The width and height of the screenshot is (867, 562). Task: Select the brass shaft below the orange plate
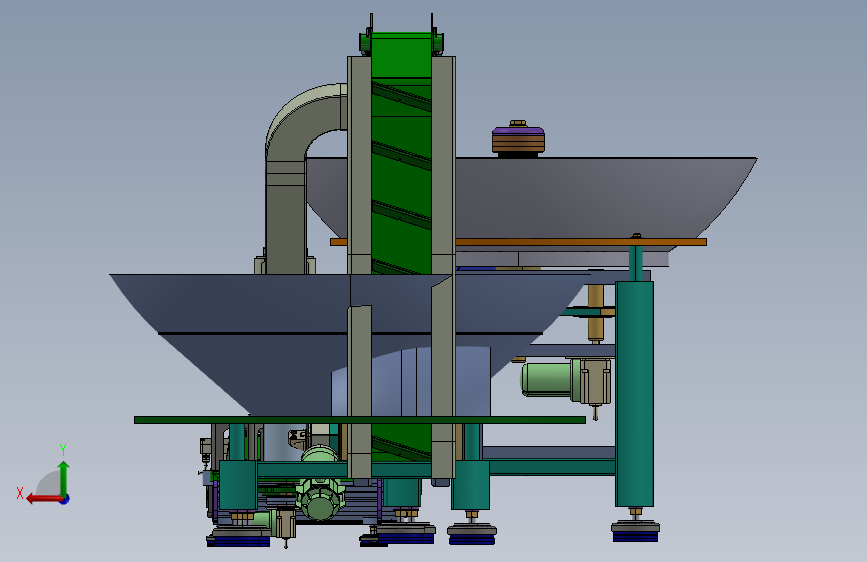pyautogui.click(x=595, y=313)
